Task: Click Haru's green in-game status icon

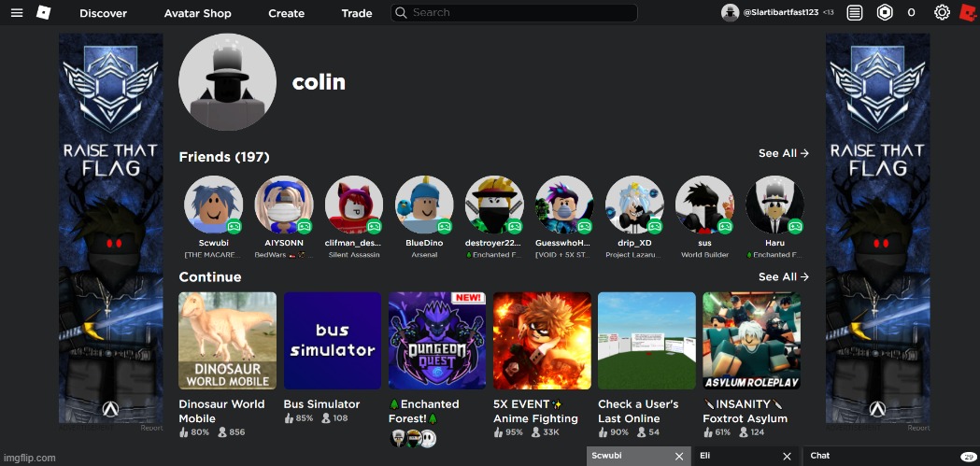Action: point(795,226)
